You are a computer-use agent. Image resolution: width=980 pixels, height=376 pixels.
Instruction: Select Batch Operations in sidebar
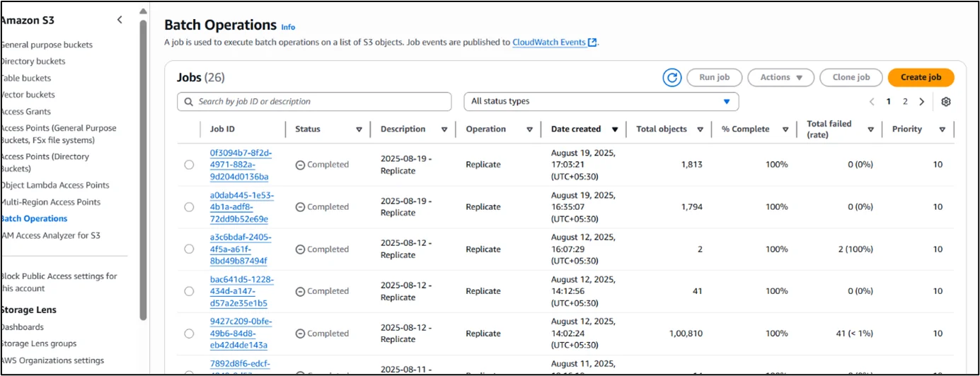coord(34,219)
